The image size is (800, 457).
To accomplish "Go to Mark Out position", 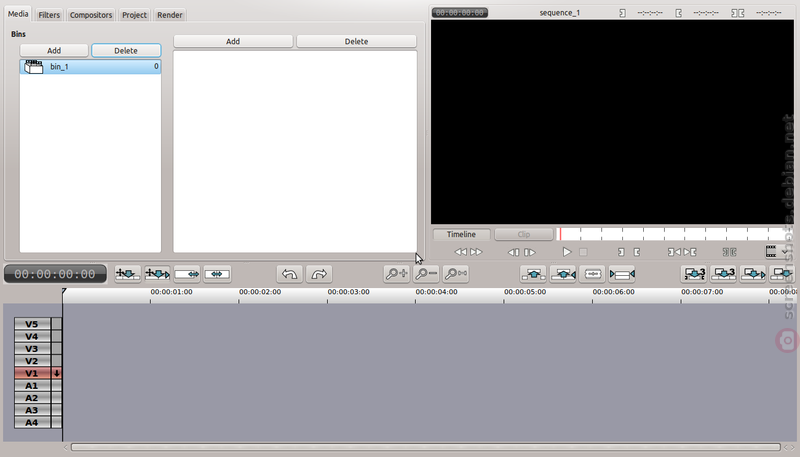I will (690, 252).
